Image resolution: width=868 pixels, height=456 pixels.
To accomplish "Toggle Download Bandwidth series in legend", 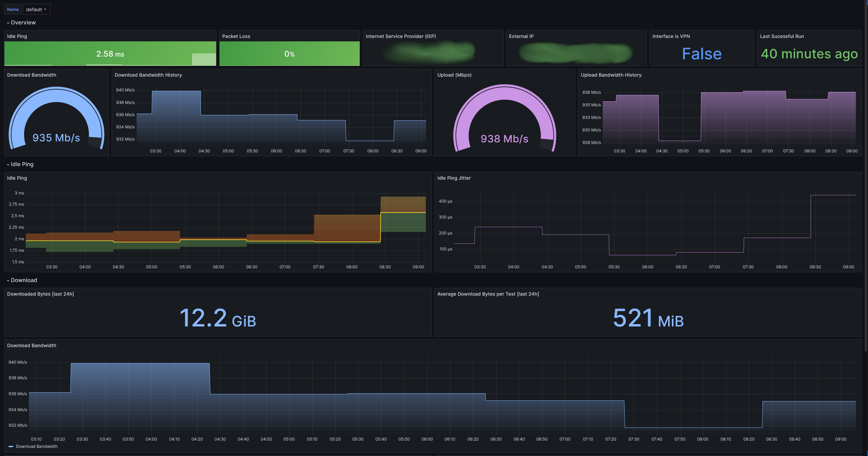I will click(37, 447).
